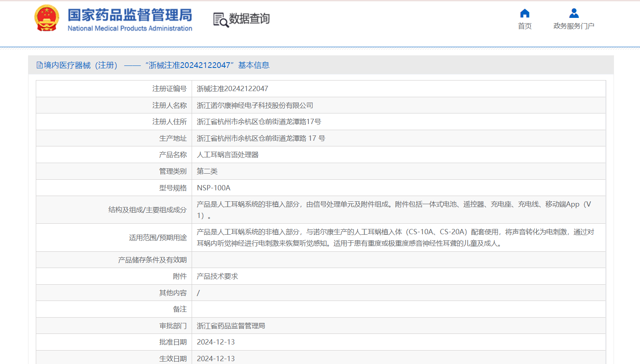Open the 首页 link
Screen dimensions: 640x364
(525, 26)
